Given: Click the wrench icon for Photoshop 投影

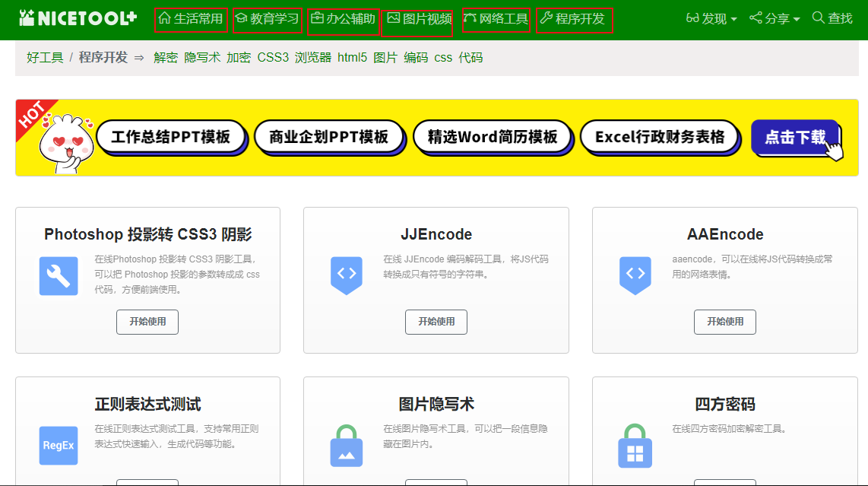Looking at the screenshot, I should [x=59, y=276].
